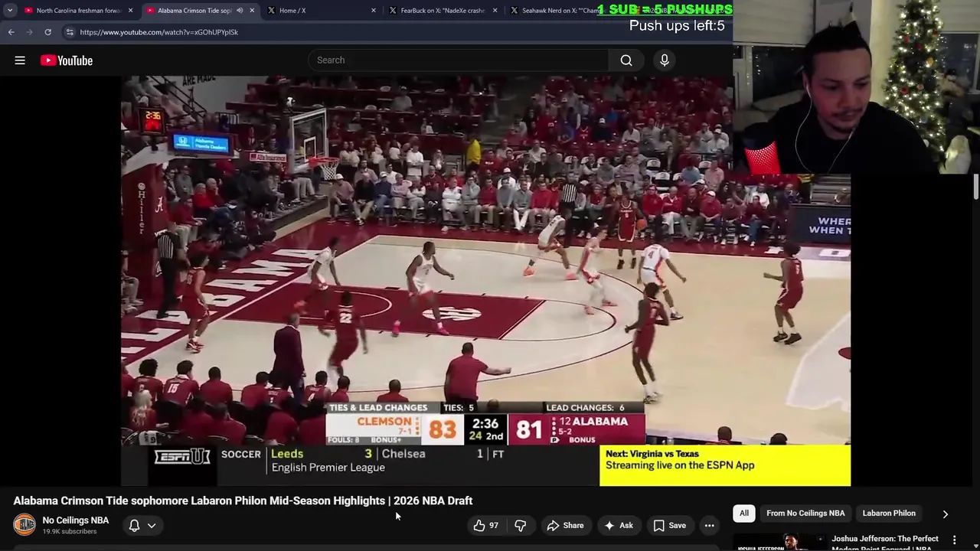The image size is (980, 551).
Task: Click the video title text
Action: (243, 500)
